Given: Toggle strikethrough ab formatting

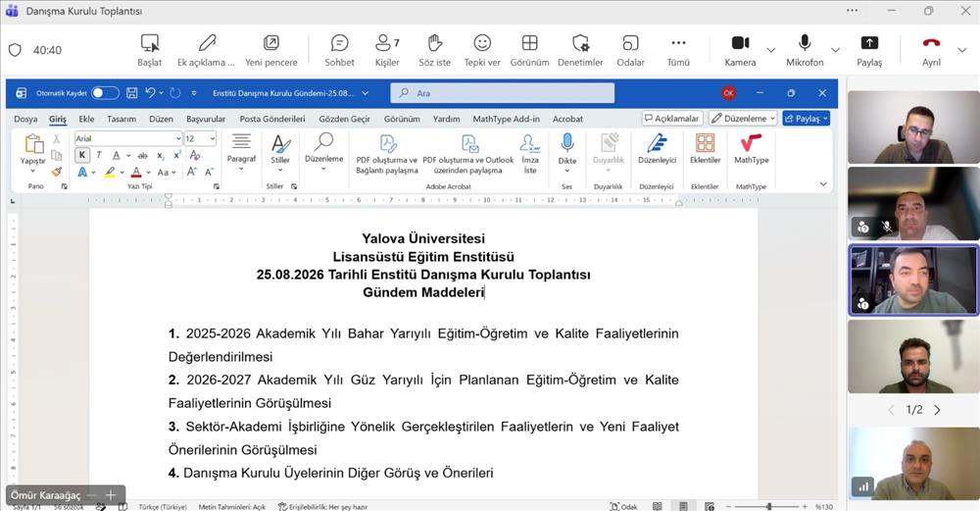Looking at the screenshot, I should pos(142,155).
